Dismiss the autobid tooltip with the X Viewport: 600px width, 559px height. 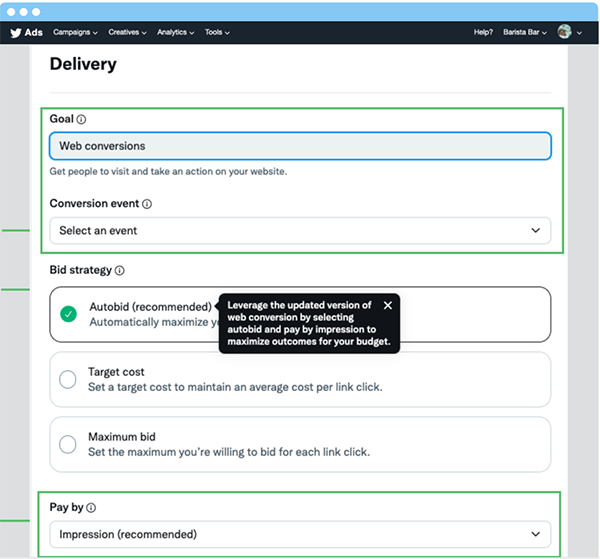pos(388,305)
